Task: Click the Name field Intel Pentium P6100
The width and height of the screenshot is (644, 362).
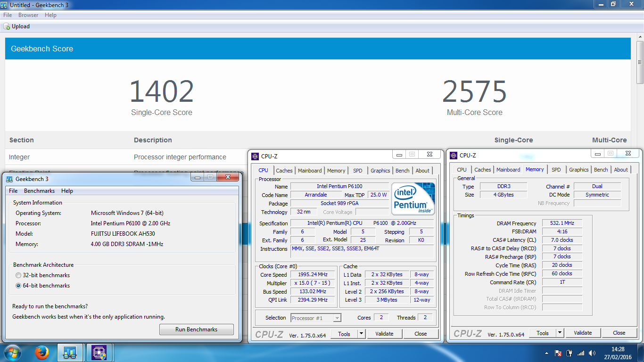Action: pyautogui.click(x=339, y=187)
